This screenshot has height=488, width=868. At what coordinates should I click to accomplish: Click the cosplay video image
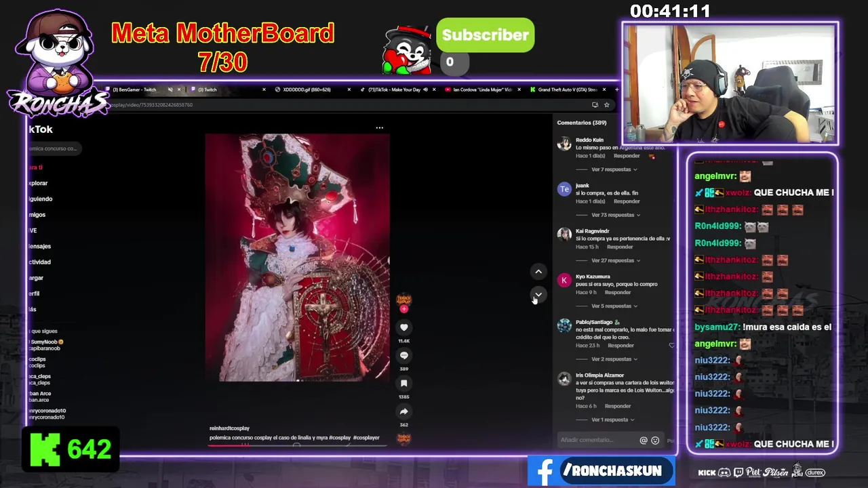pos(298,258)
